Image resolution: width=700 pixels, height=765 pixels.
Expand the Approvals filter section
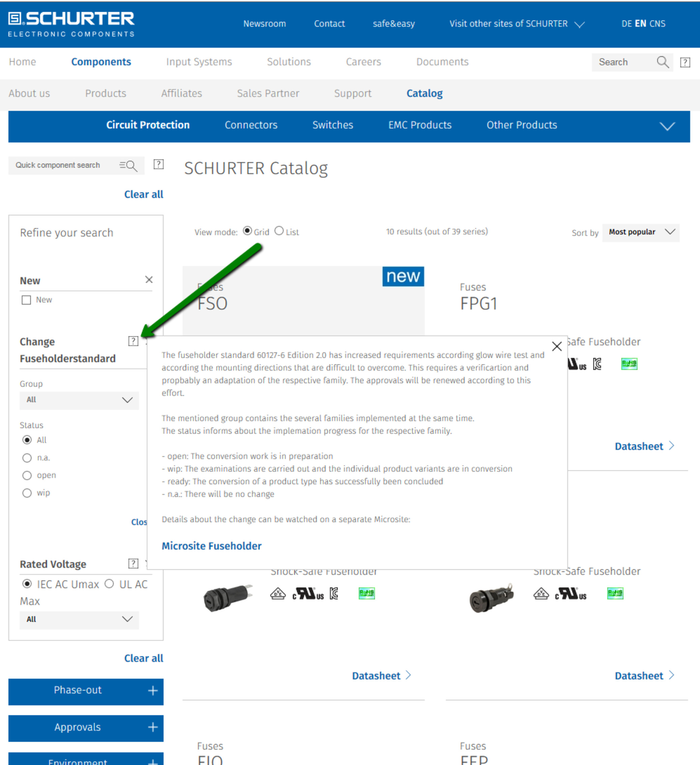click(86, 728)
